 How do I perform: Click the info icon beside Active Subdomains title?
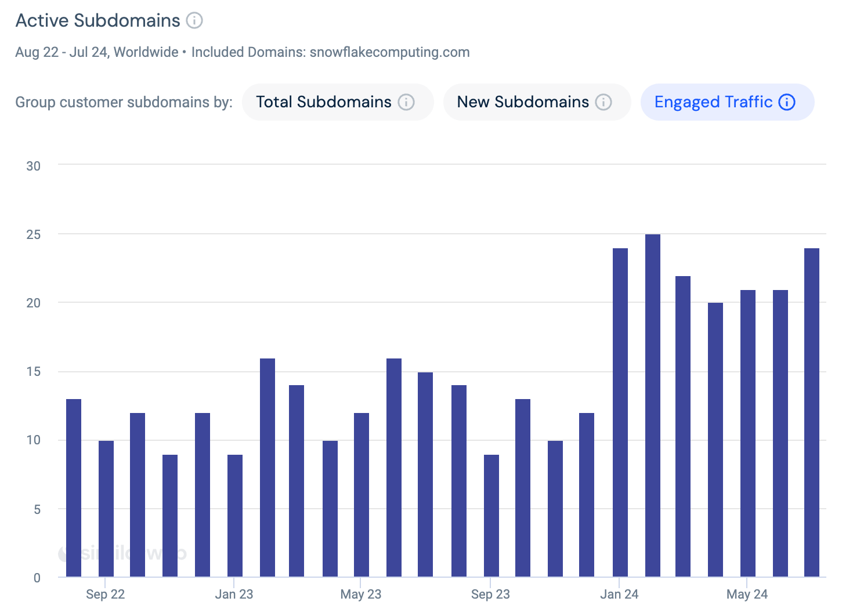[x=195, y=20]
